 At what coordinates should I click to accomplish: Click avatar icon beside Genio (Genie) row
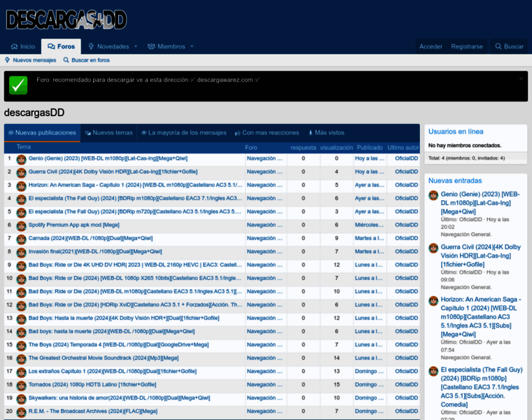(22, 160)
